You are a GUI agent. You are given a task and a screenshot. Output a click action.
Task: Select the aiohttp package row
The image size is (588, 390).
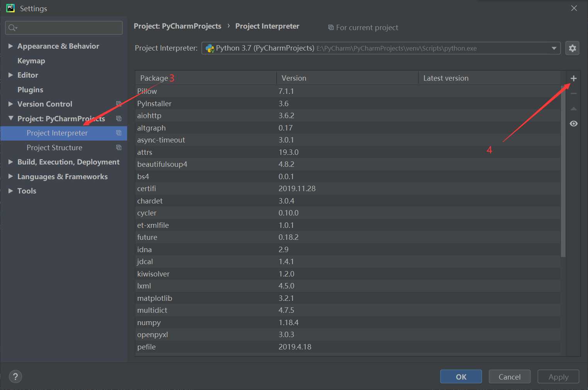coord(348,115)
